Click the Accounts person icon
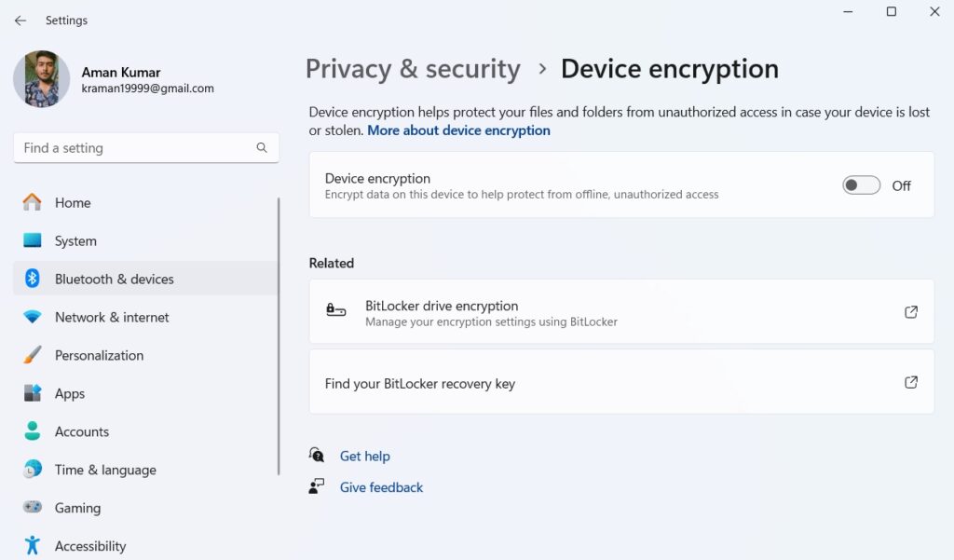954x560 pixels. pyautogui.click(x=33, y=431)
